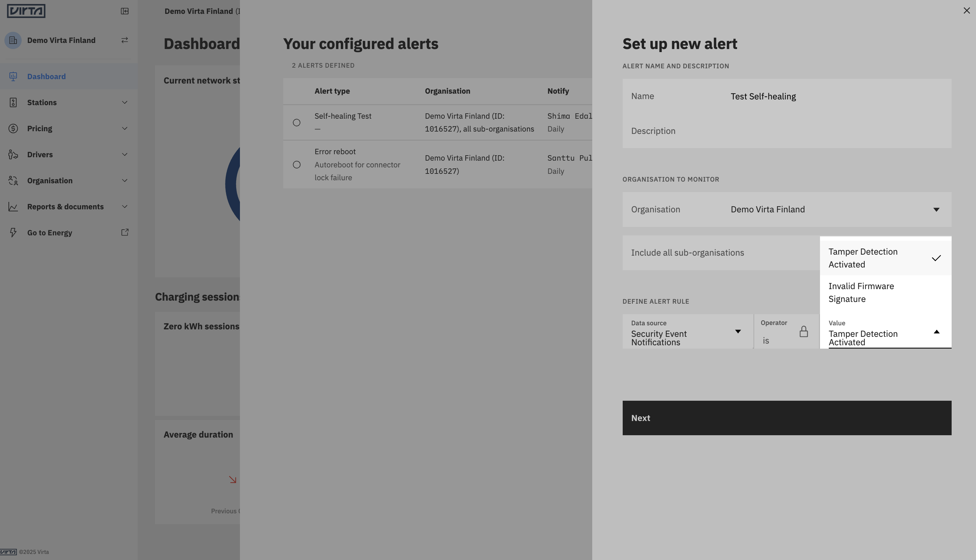Open the Organisation dropdown showing Demo Virta Finland
976x560 pixels.
[786, 209]
